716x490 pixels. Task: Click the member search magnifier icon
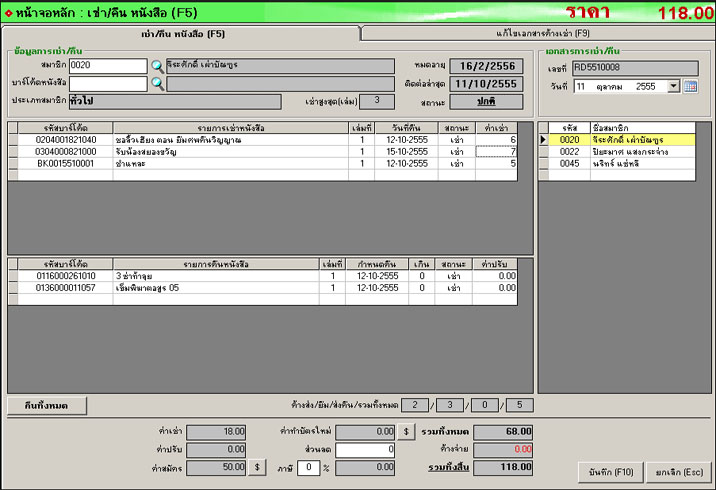point(158,66)
